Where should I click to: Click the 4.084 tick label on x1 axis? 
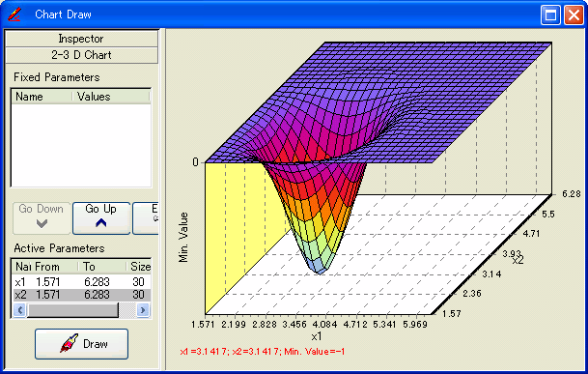pyautogui.click(x=324, y=324)
